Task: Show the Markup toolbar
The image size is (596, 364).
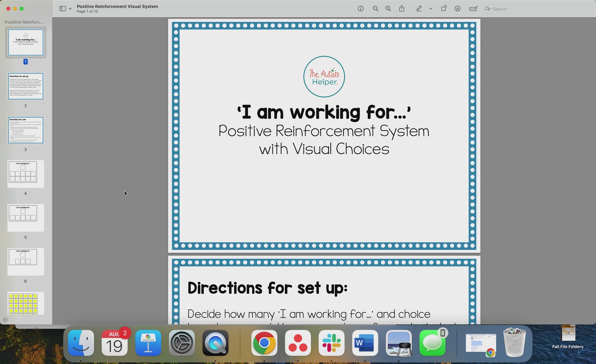Action: [457, 9]
